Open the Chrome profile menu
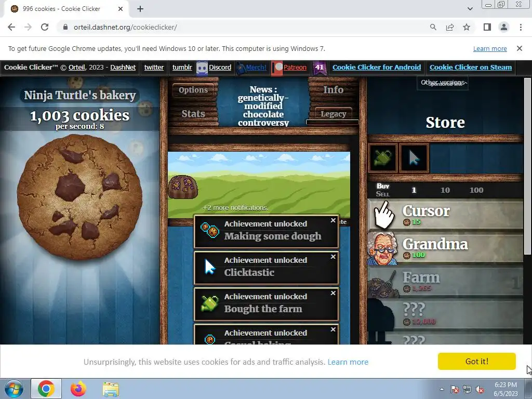532x399 pixels. click(x=504, y=27)
